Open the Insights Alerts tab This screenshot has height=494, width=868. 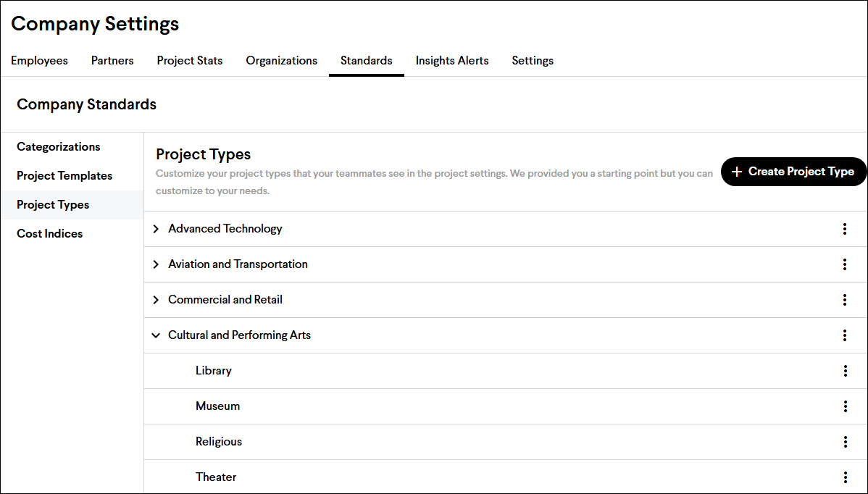click(452, 61)
